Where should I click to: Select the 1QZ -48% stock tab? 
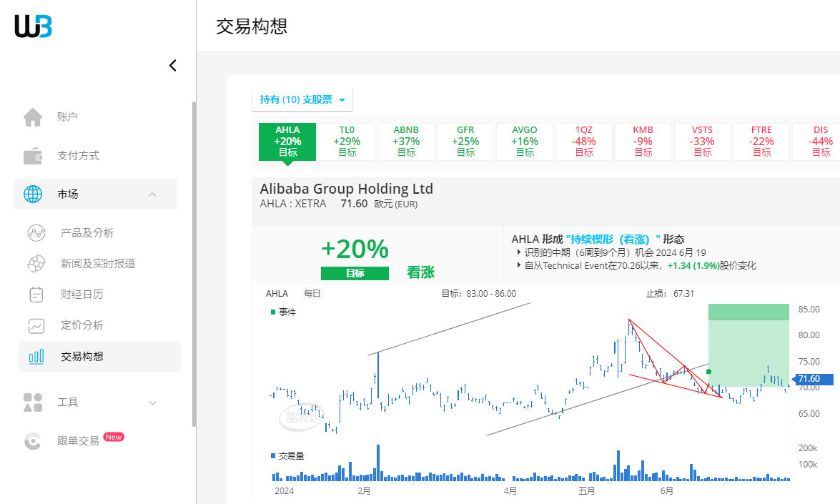coord(584,142)
